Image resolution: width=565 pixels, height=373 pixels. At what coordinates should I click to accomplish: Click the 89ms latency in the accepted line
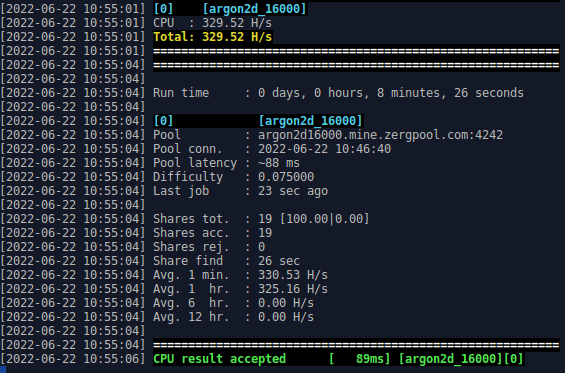click(373, 359)
